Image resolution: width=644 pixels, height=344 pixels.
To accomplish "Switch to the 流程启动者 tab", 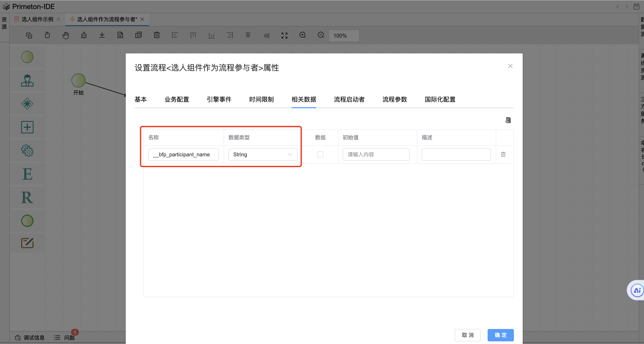I will pyautogui.click(x=349, y=99).
